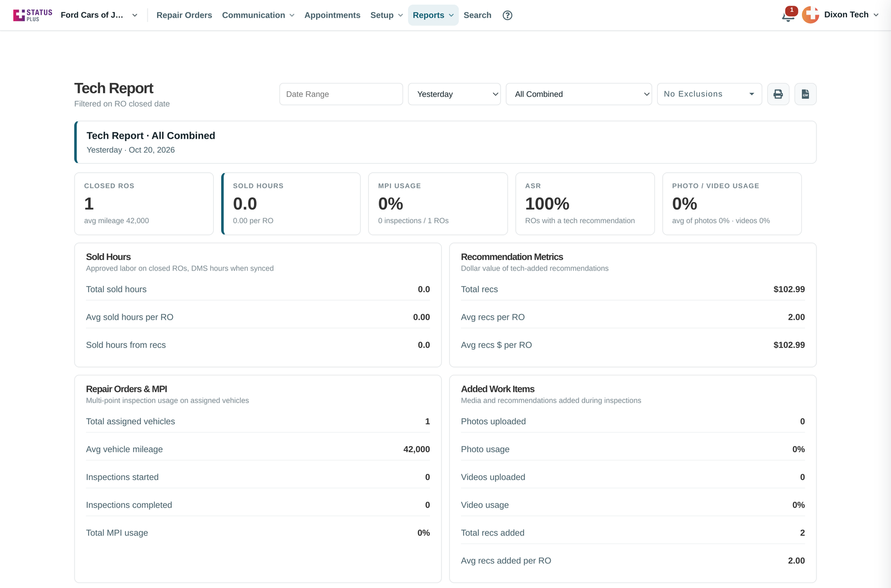Screen dimensions: 891x588
Task: Open the Appointments page
Action: pyautogui.click(x=332, y=15)
